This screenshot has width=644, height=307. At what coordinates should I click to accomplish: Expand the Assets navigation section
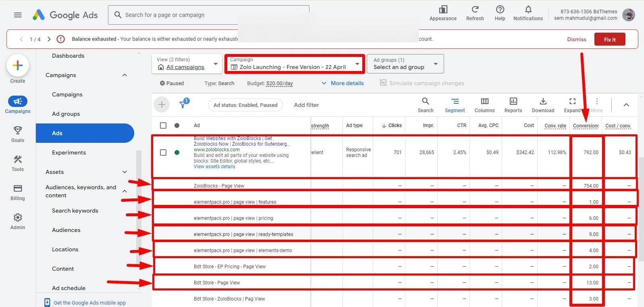point(125,172)
